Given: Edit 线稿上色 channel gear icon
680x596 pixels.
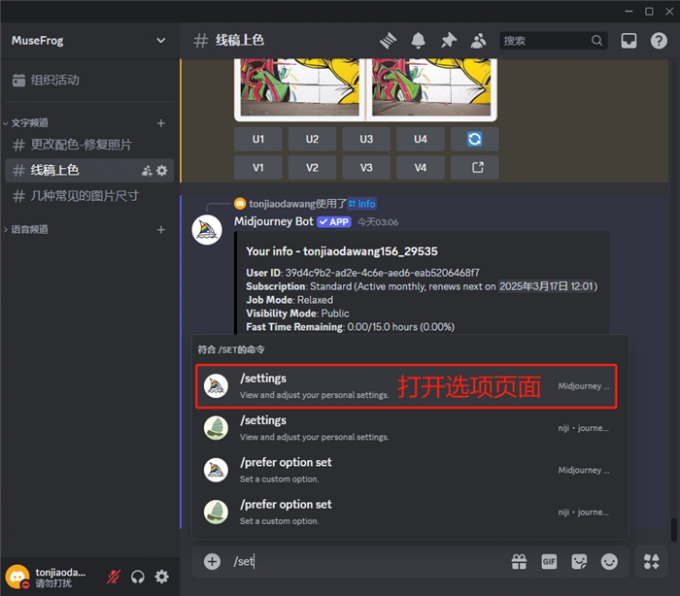Looking at the screenshot, I should (x=162, y=170).
